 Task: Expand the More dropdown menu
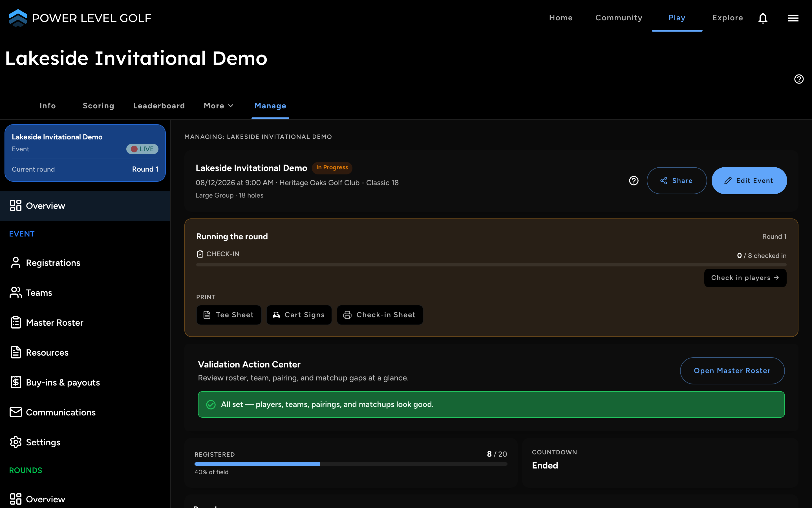(x=219, y=106)
